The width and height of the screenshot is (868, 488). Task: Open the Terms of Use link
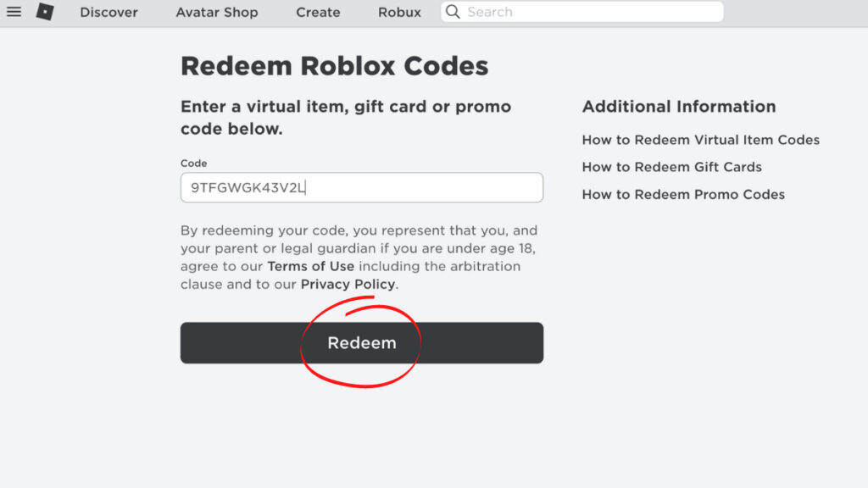tap(310, 266)
